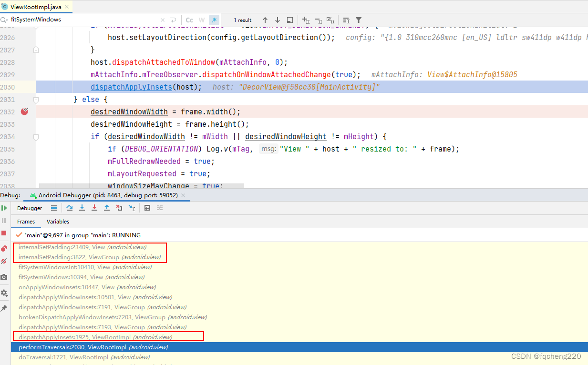Open View Breakpoints dialog icon
The height and width of the screenshot is (365, 588).
[4, 248]
